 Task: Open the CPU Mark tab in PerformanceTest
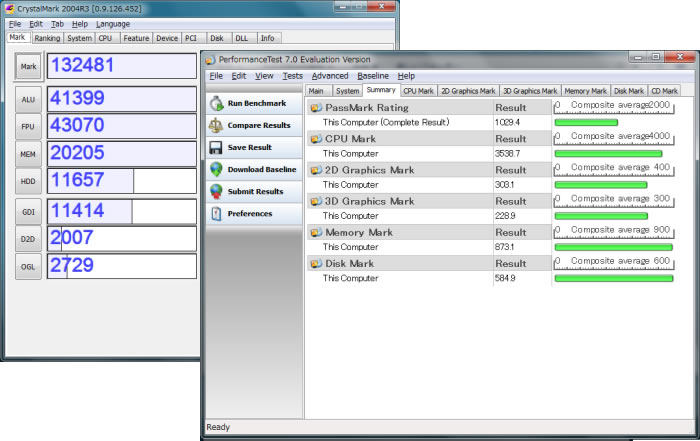pyautogui.click(x=418, y=91)
